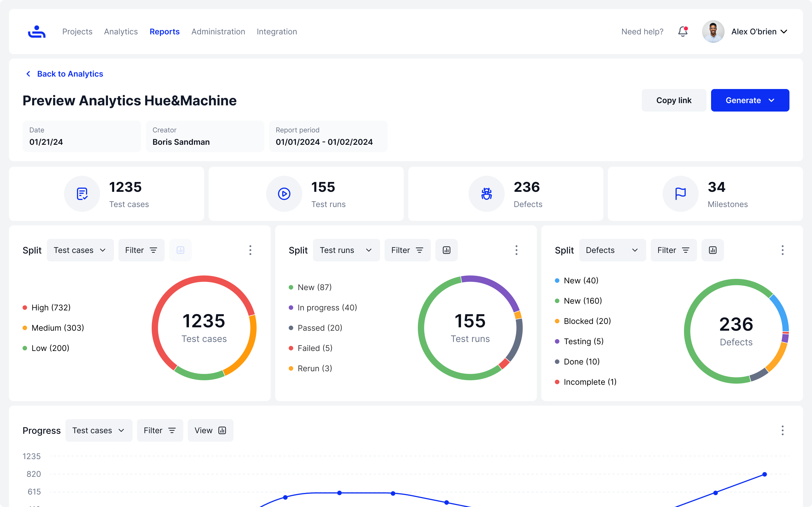Toggle High (732) legend item
This screenshot has height=507, width=812.
coord(51,308)
